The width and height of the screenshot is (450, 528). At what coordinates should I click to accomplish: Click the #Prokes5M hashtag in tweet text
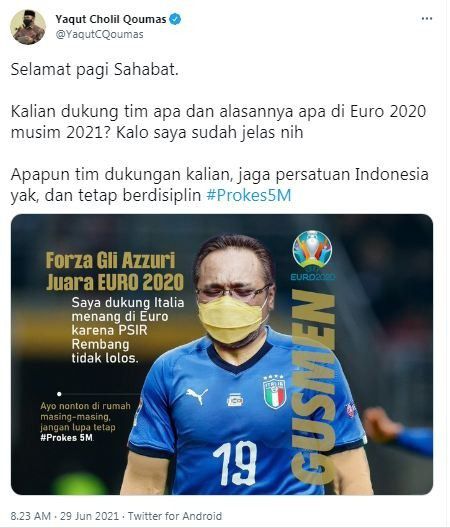(x=249, y=195)
